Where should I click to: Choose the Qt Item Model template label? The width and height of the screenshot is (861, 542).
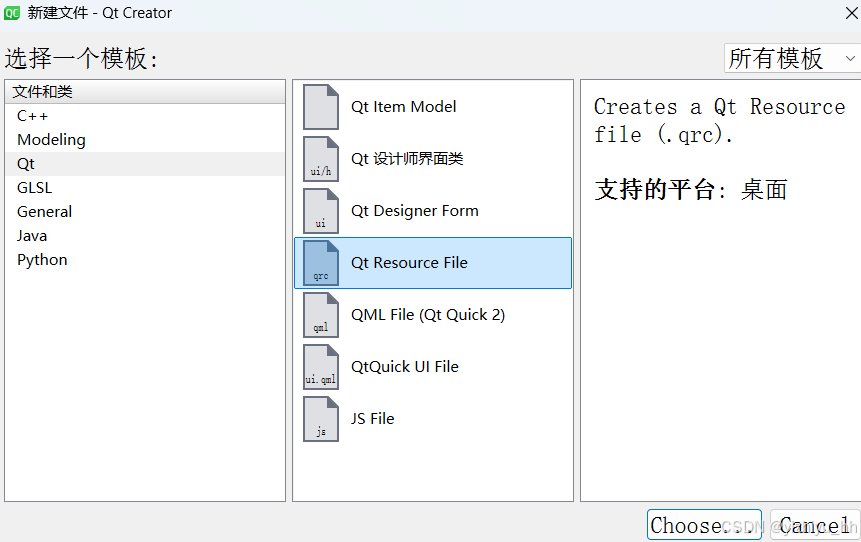point(404,107)
